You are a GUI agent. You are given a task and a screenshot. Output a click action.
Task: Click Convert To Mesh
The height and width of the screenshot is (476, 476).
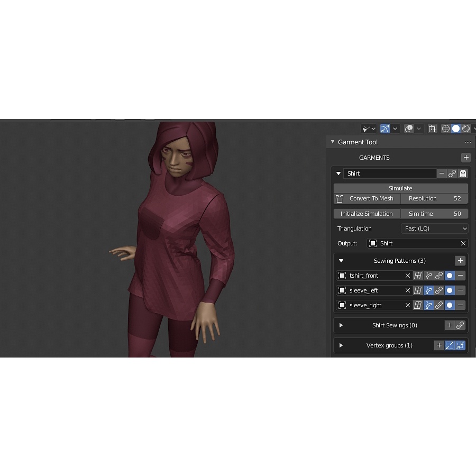[x=367, y=198]
